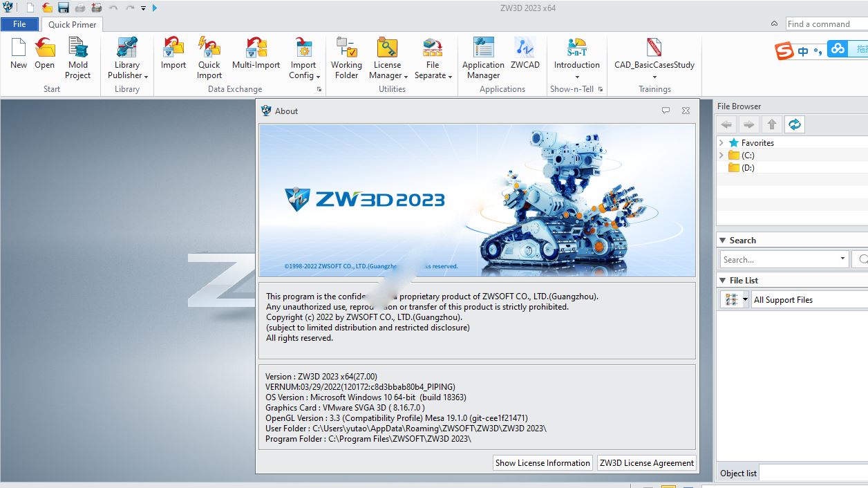The width and height of the screenshot is (868, 488).
Task: Expand the Introduction dropdown arrow
Action: tap(577, 77)
